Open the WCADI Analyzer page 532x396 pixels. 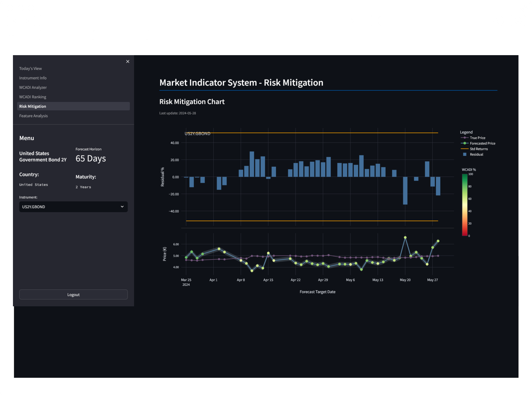point(33,88)
